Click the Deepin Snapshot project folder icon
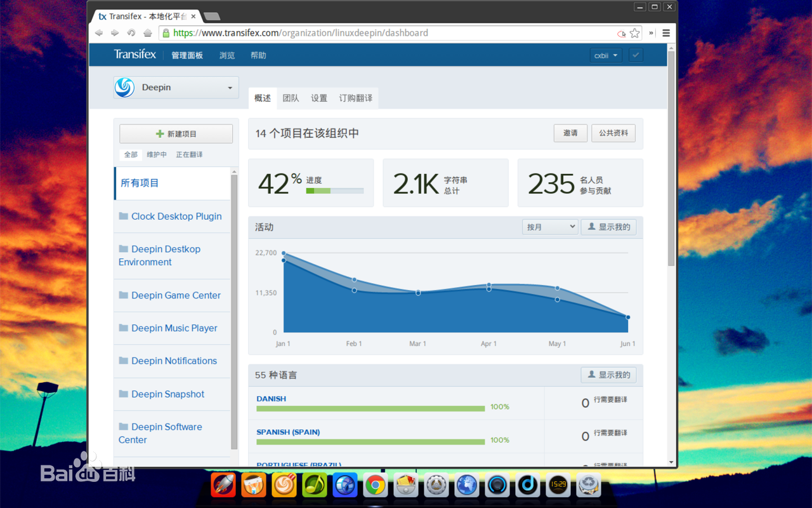Image resolution: width=812 pixels, height=508 pixels. coord(123,394)
